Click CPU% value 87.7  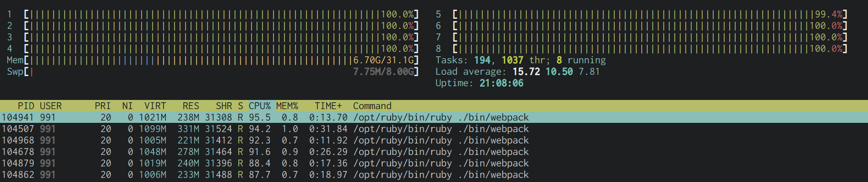[x=260, y=175]
